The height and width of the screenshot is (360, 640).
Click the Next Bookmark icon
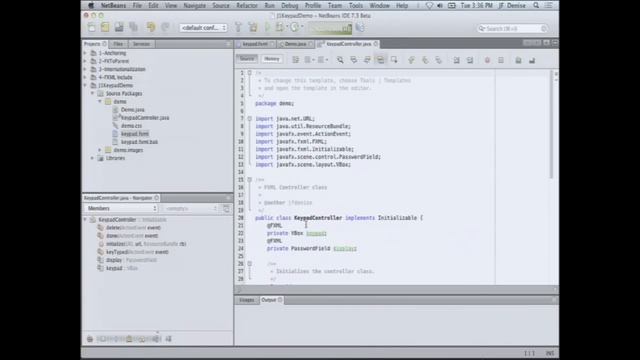pos(425,60)
